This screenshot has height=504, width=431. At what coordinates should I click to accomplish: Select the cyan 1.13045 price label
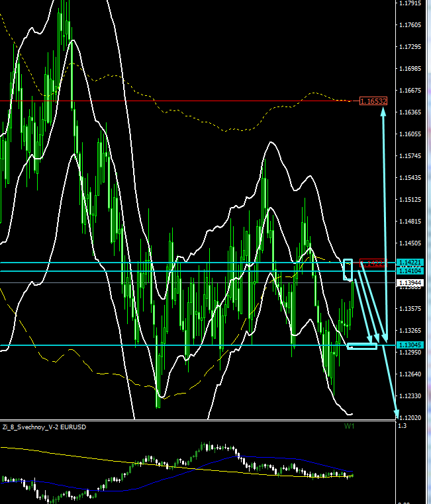pyautogui.click(x=410, y=345)
